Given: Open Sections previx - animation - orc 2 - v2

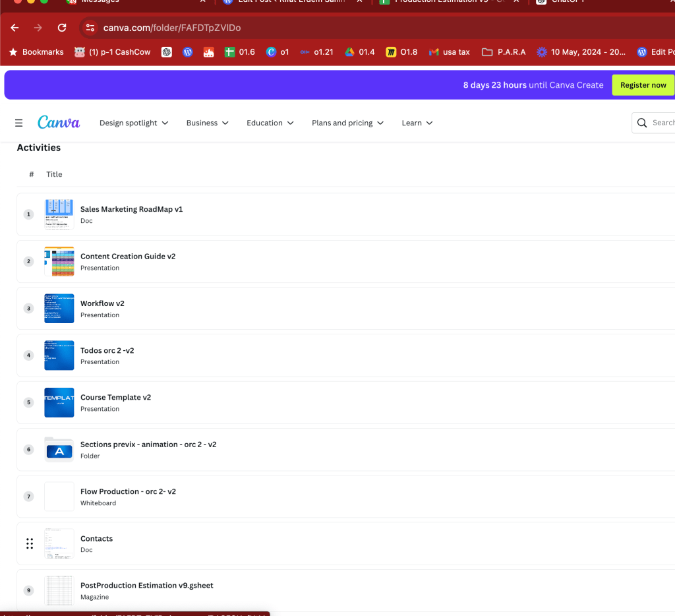Looking at the screenshot, I should (148, 445).
